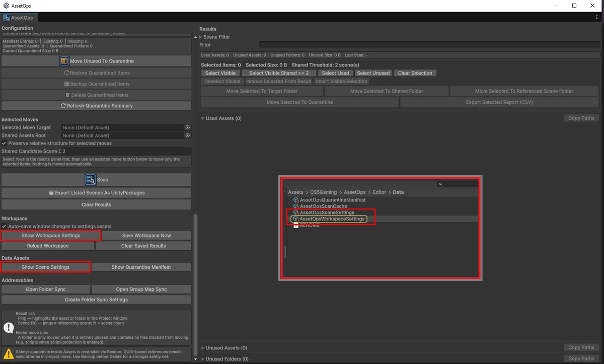Toggle Preserve relative structure for selected moves
The image size is (604, 364).
click(4, 143)
